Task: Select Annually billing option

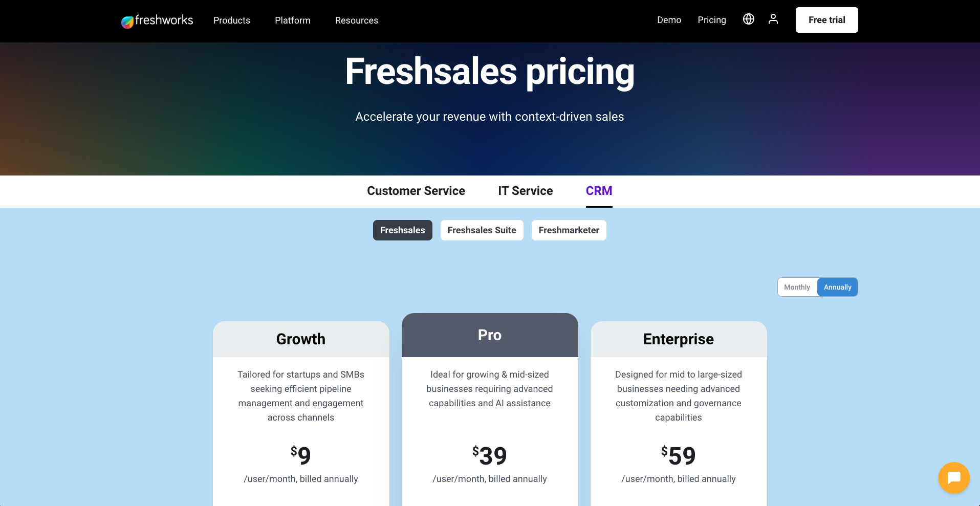Action: pos(837,287)
